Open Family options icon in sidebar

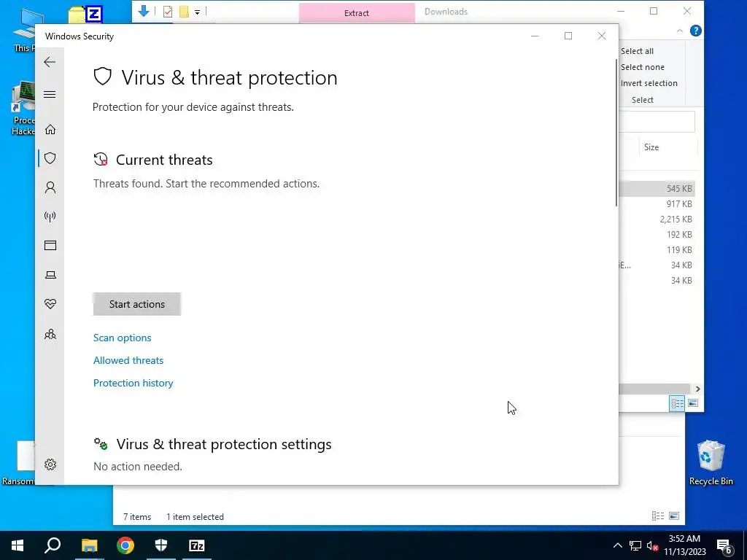(50, 334)
